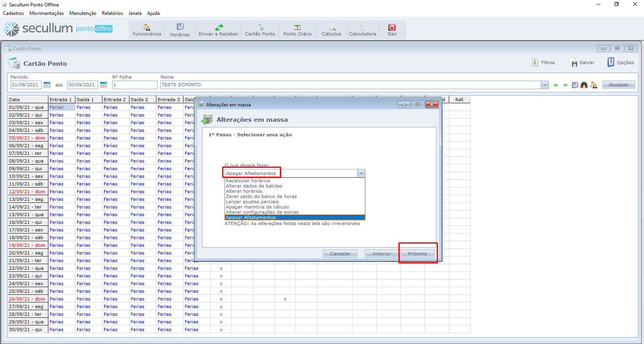
Task: Open the Funcionários toolbar icon
Action: [147, 27]
